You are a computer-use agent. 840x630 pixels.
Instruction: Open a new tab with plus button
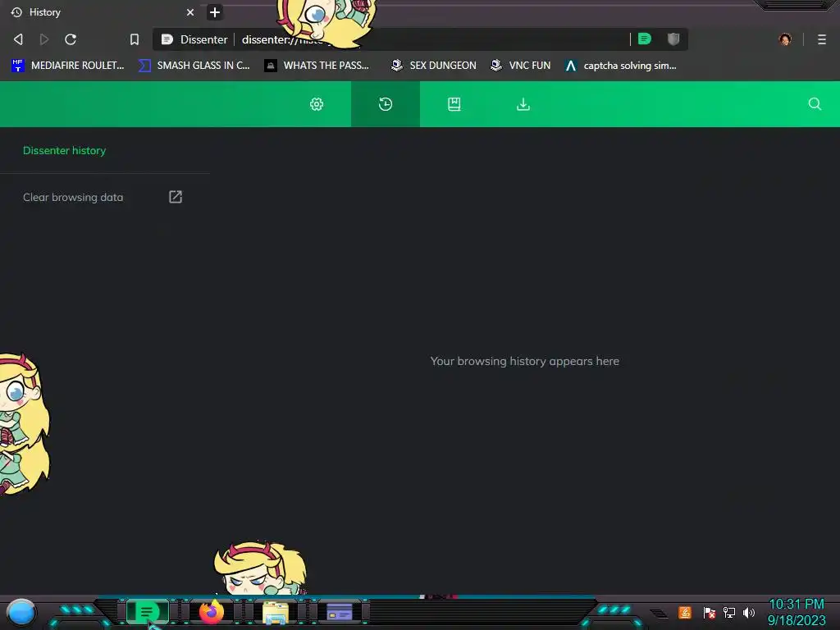[x=214, y=12]
